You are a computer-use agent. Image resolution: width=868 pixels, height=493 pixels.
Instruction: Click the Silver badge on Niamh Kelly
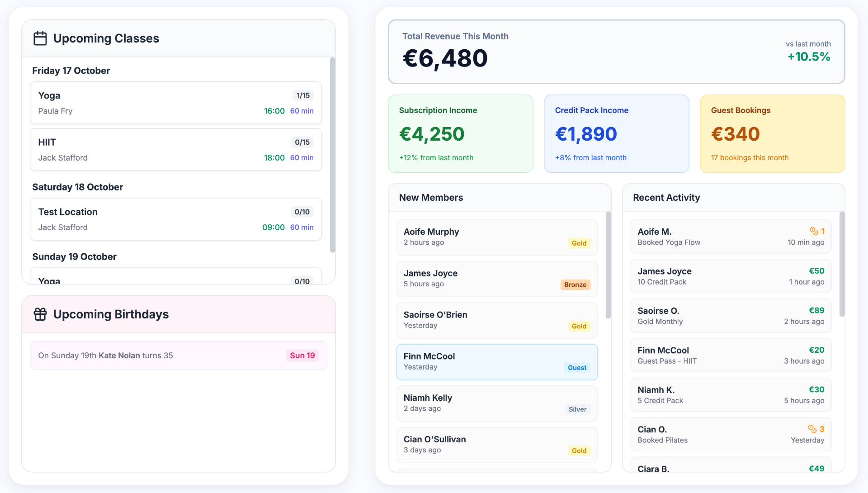[x=577, y=409]
